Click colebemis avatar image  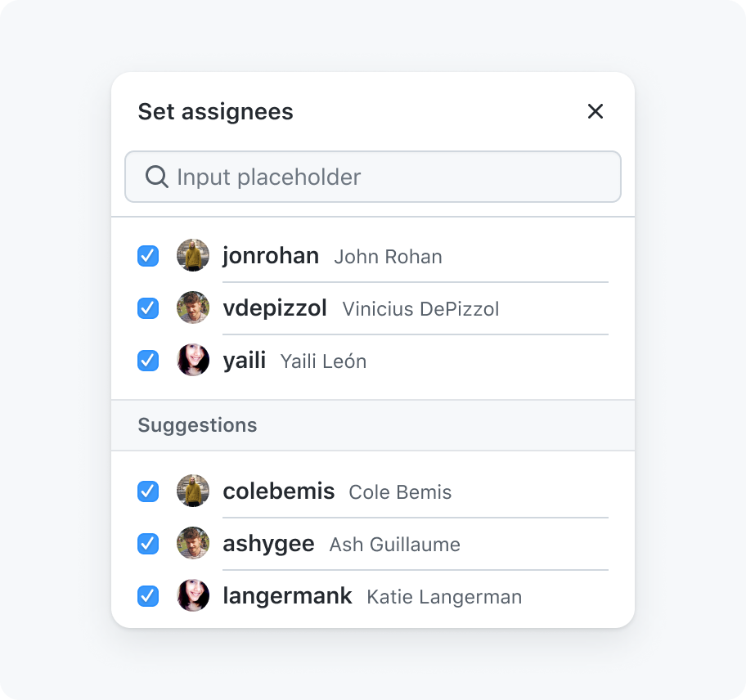(193, 491)
